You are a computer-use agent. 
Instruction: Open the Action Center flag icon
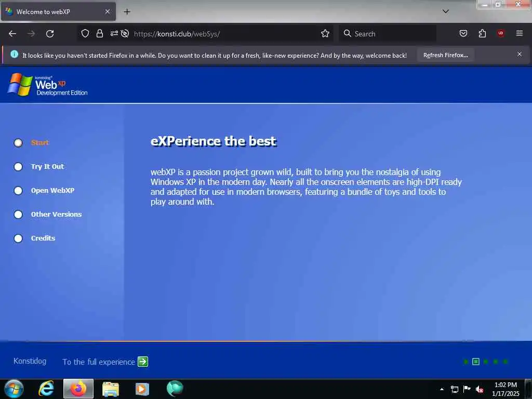coord(467,389)
